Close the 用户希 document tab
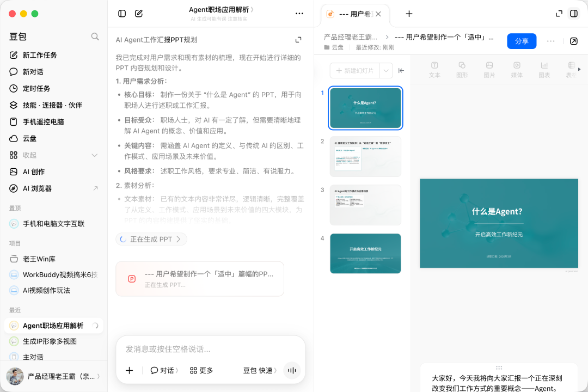This screenshot has height=392, width=588. pos(378,14)
